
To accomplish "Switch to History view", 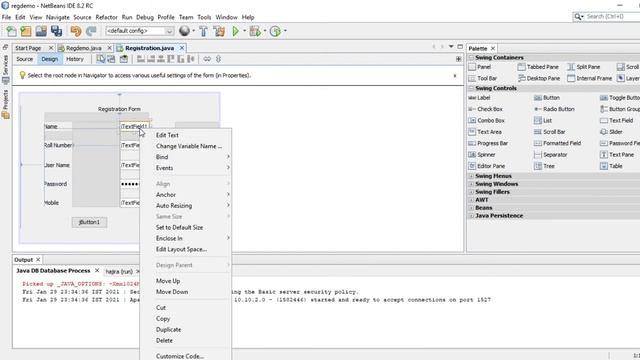I will click(x=75, y=59).
